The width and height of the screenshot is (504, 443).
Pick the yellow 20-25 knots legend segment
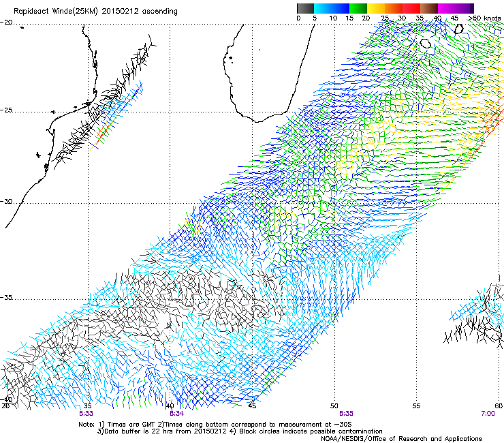(376, 8)
